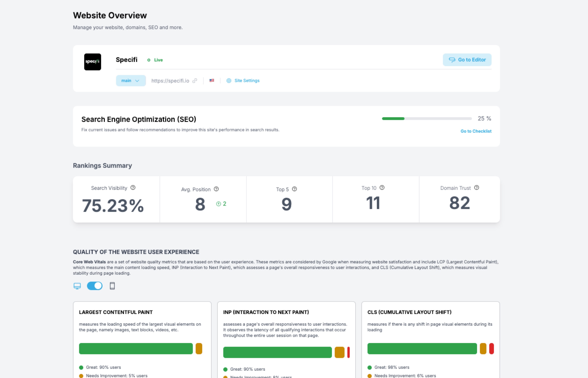Click the Specifi site logo thumbnail
Image resolution: width=588 pixels, height=378 pixels.
(93, 62)
